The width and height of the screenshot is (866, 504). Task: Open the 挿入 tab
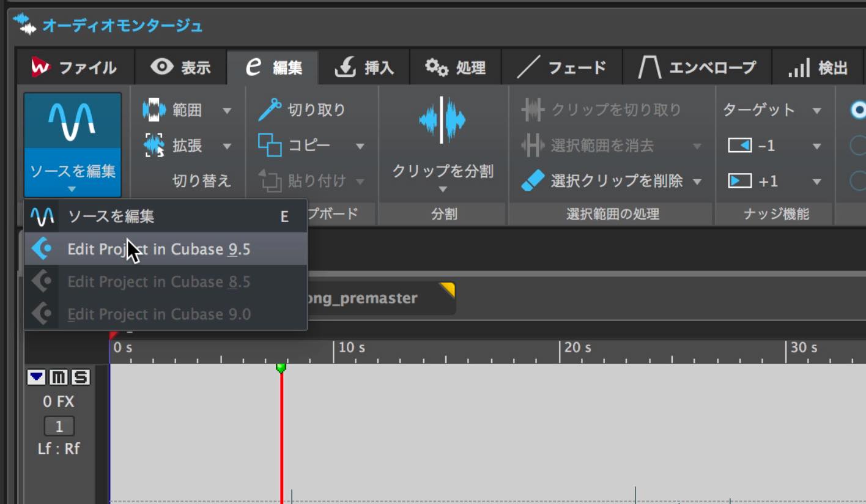pyautogui.click(x=364, y=67)
